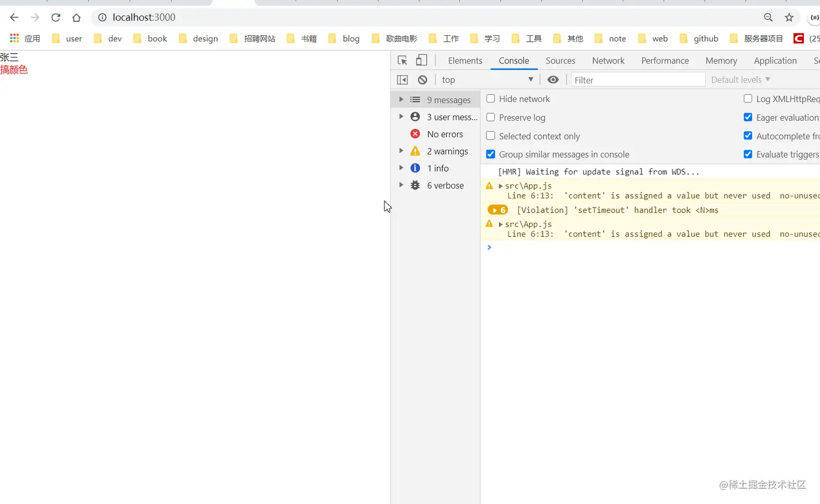This screenshot has width=820, height=504.
Task: Go back to the previous page
Action: pyautogui.click(x=14, y=17)
